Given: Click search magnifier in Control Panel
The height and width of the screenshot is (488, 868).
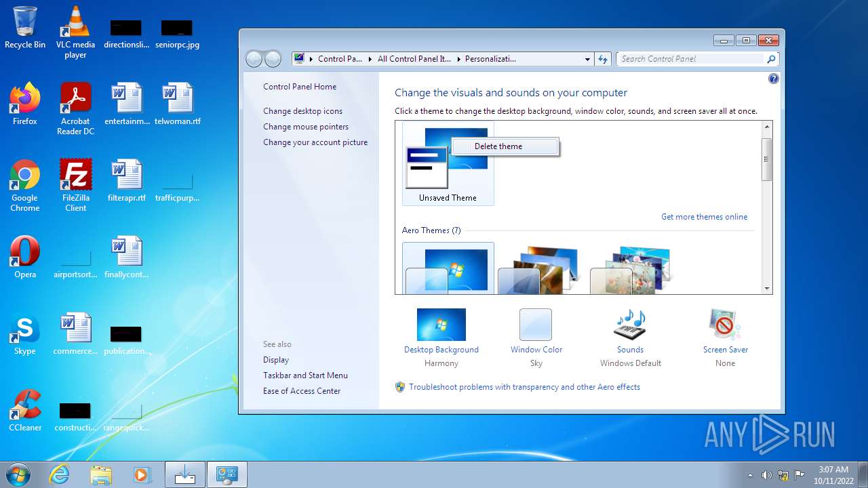Looking at the screenshot, I should (x=771, y=59).
